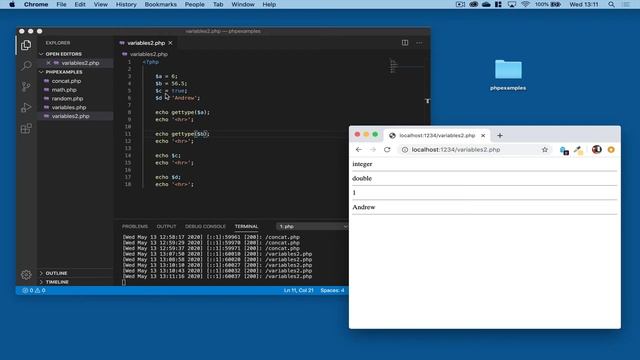
Task: Select the Terminal panel tab
Action: tap(246, 226)
